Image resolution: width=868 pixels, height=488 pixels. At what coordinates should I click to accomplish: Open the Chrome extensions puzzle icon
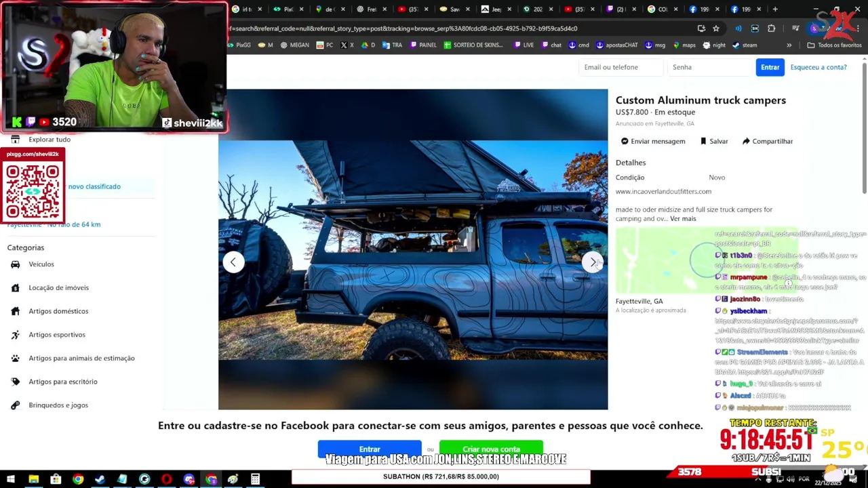point(772,28)
